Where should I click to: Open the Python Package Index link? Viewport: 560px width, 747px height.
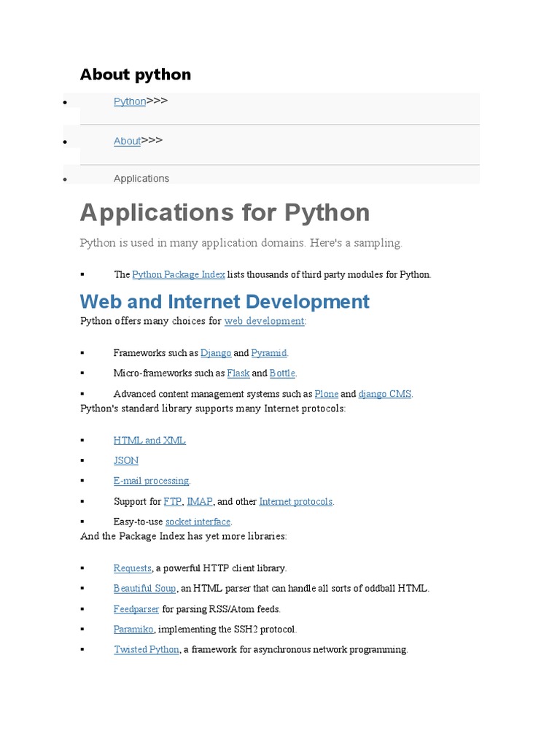click(179, 275)
